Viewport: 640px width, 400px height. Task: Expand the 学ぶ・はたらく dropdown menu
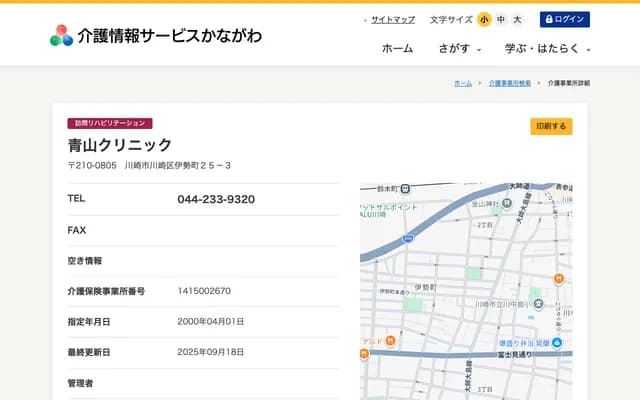tap(548, 49)
